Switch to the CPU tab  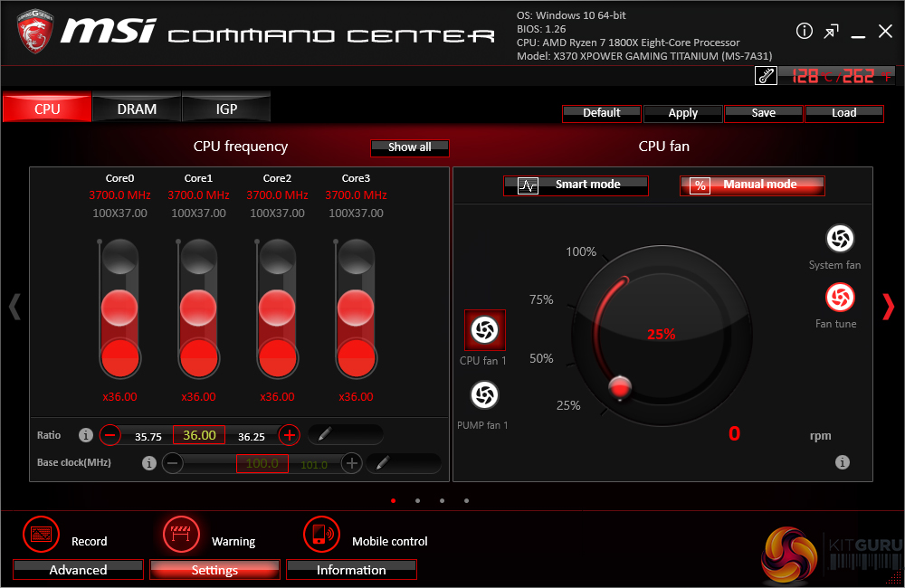point(47,109)
